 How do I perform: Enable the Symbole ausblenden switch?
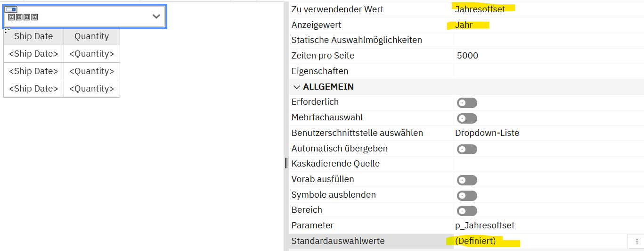pos(466,196)
